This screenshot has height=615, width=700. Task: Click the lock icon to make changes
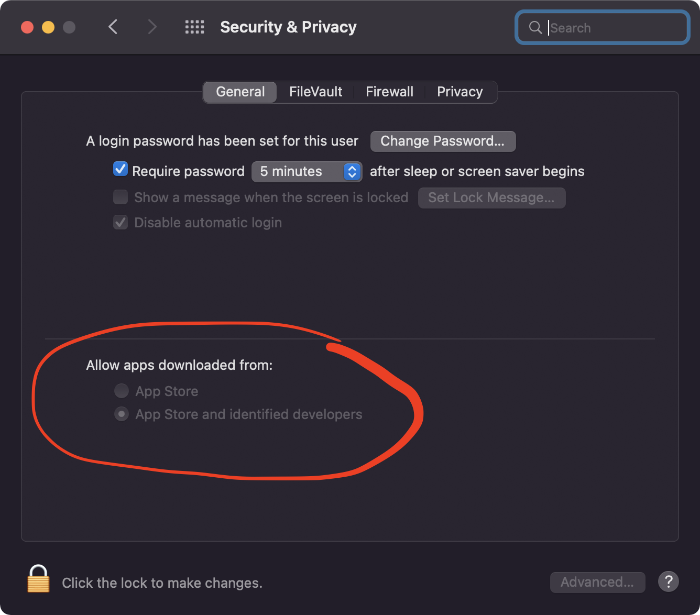click(38, 579)
